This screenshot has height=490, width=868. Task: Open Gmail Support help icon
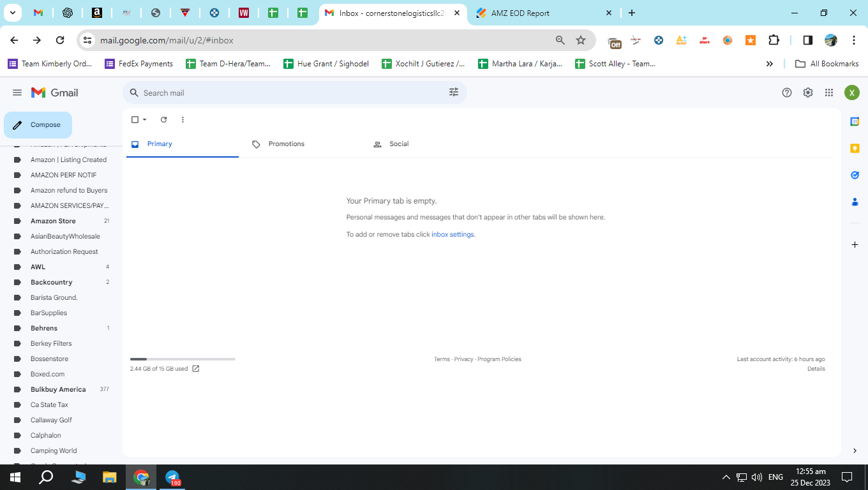point(787,93)
